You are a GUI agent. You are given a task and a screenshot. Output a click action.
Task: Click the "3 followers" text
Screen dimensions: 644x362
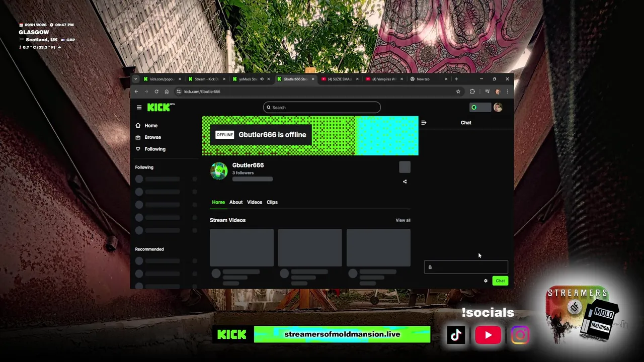pos(243,173)
